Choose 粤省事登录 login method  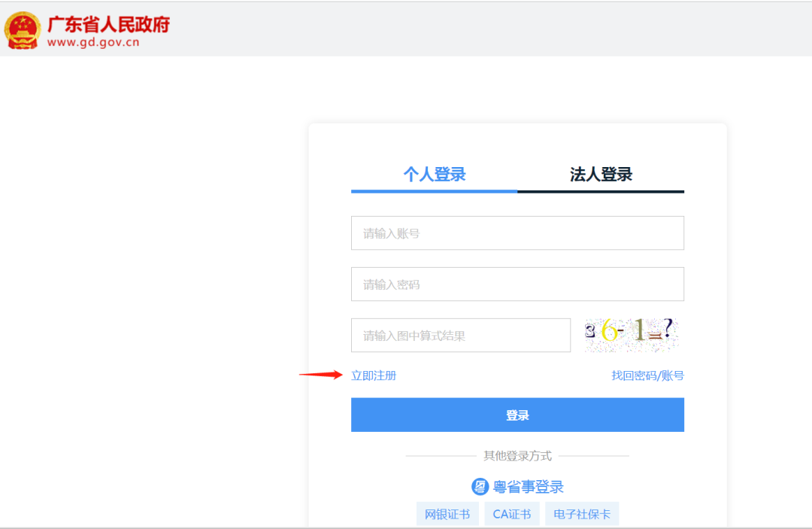[x=517, y=487]
